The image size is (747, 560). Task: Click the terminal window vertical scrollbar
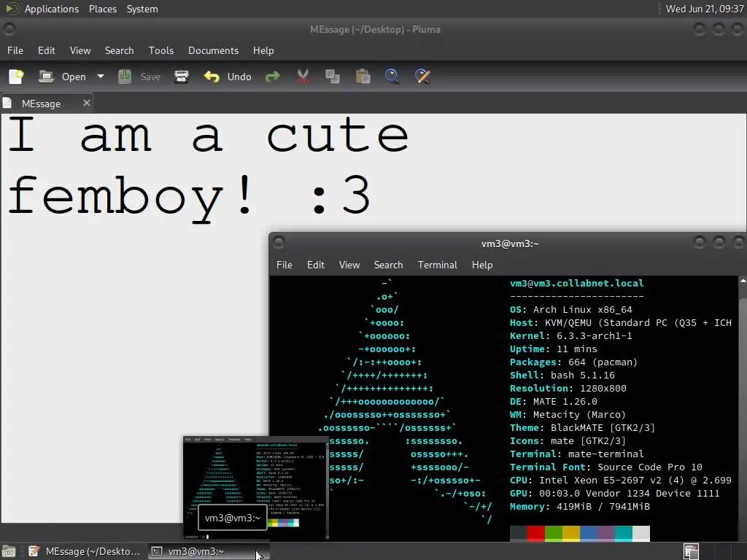click(743, 410)
